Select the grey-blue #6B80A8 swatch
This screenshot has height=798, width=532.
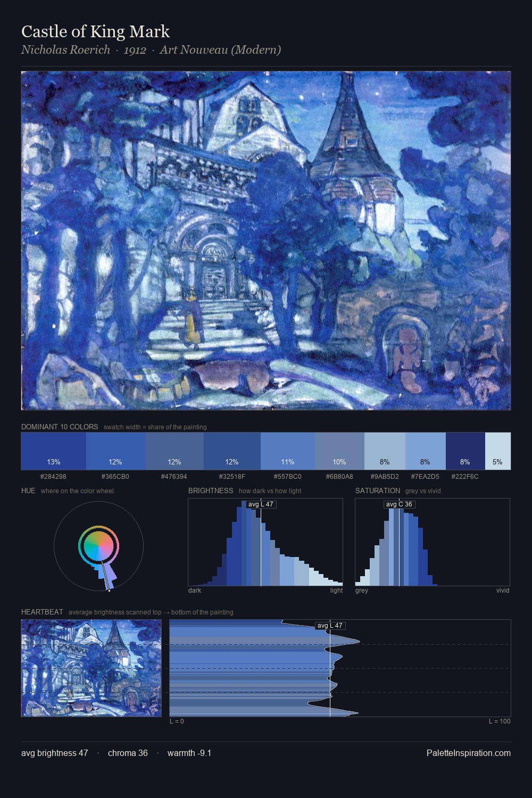pyautogui.click(x=339, y=451)
